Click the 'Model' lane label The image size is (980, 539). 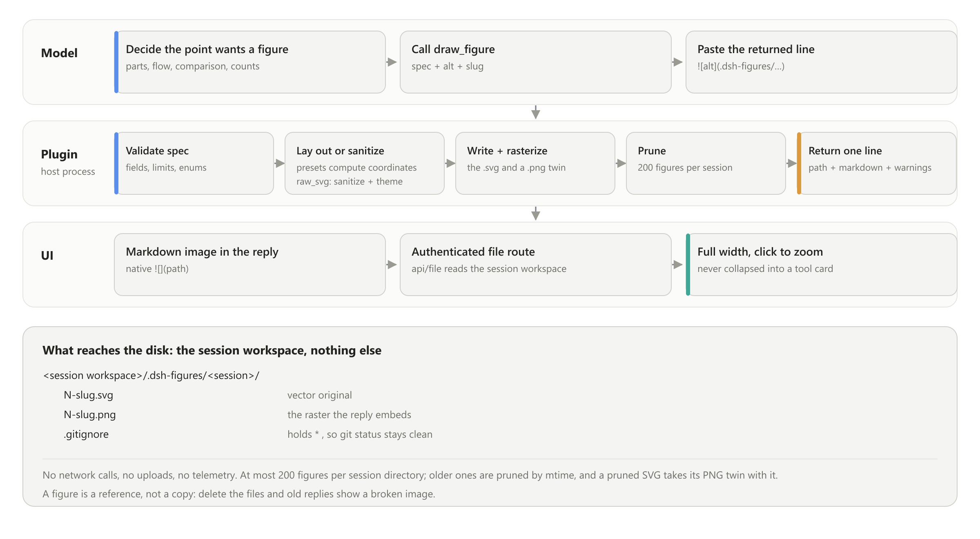coord(59,53)
